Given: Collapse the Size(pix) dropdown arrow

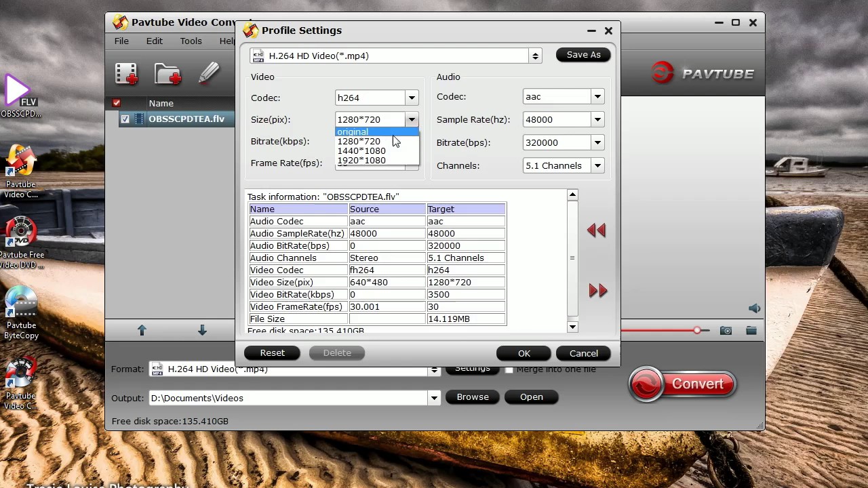Looking at the screenshot, I should (412, 120).
